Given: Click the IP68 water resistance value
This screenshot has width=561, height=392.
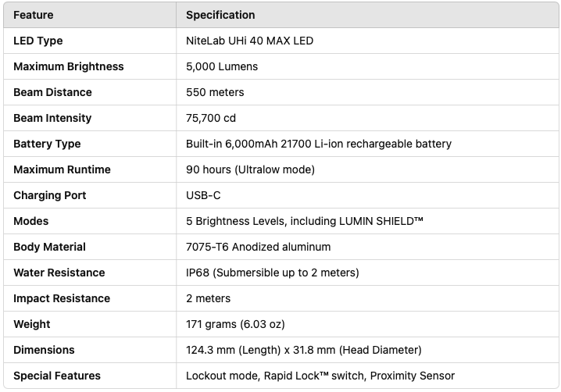Looking at the screenshot, I should 272,273.
